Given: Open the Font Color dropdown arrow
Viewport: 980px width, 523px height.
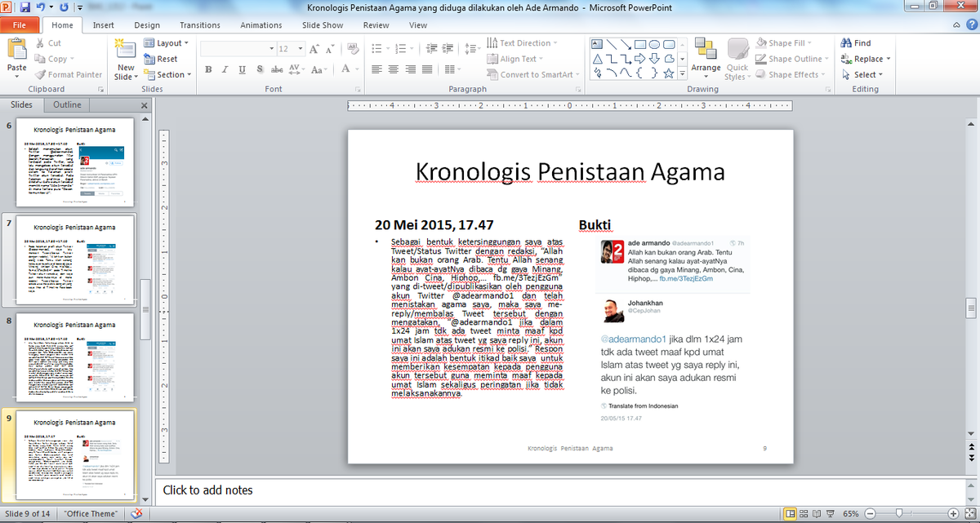Looking at the screenshot, I should pyautogui.click(x=358, y=69).
